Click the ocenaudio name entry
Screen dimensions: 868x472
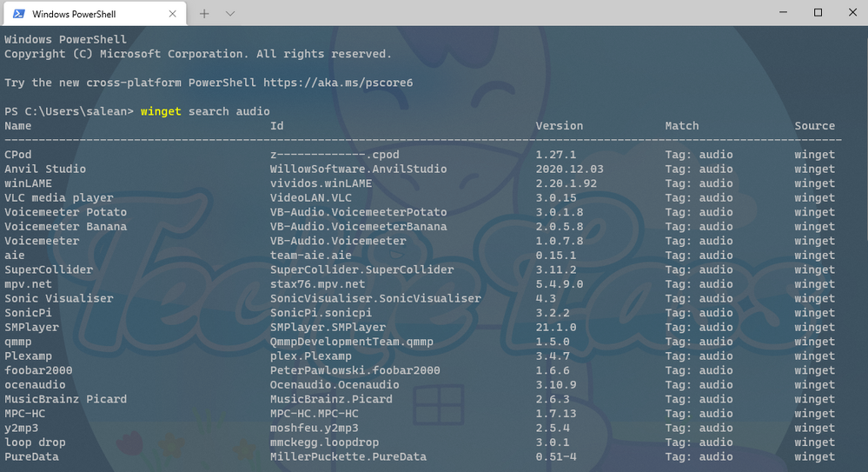click(x=35, y=385)
